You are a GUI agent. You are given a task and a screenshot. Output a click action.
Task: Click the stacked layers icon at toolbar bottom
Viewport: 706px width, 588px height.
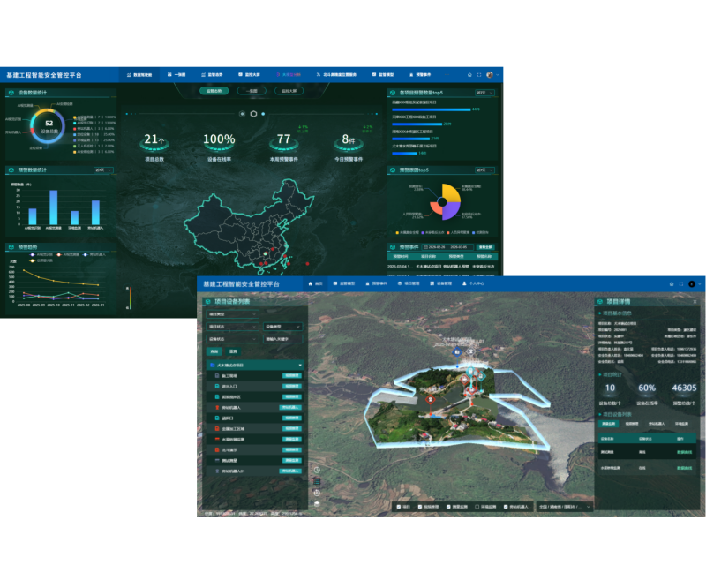[317, 503]
